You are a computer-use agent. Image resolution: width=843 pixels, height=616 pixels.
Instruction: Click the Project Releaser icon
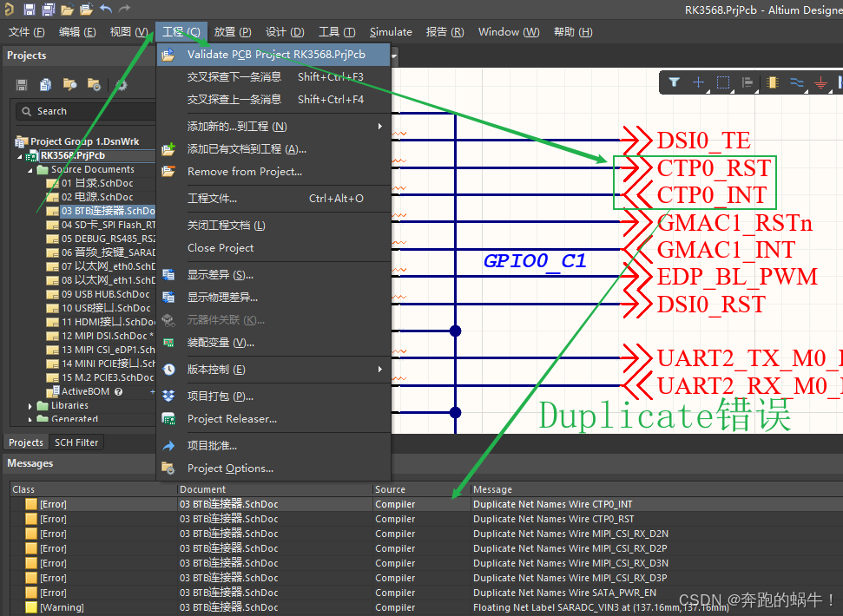pos(168,419)
